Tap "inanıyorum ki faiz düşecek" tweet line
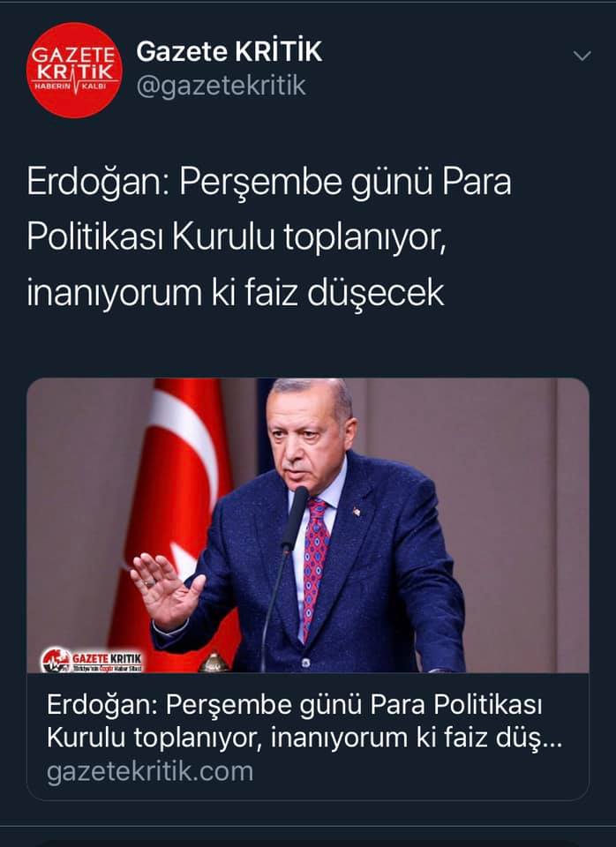Viewport: 616px width, 847px height. pyautogui.click(x=236, y=293)
